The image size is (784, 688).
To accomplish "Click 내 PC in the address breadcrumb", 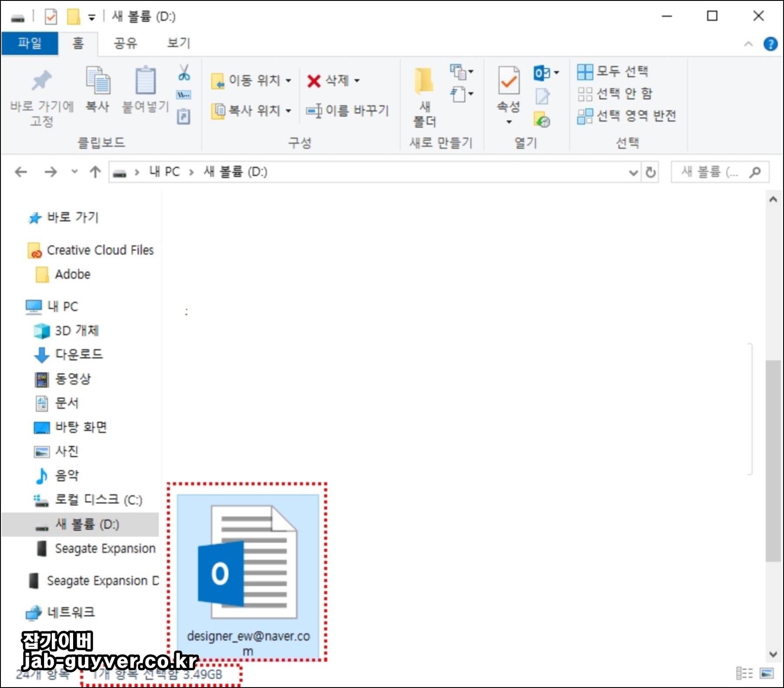I will coord(164,172).
